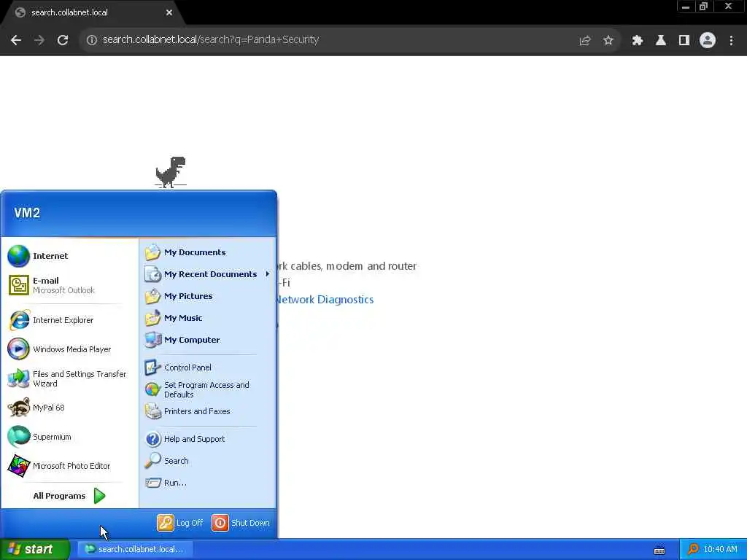Click the Shut Down button
The image size is (747, 560).
click(x=241, y=523)
